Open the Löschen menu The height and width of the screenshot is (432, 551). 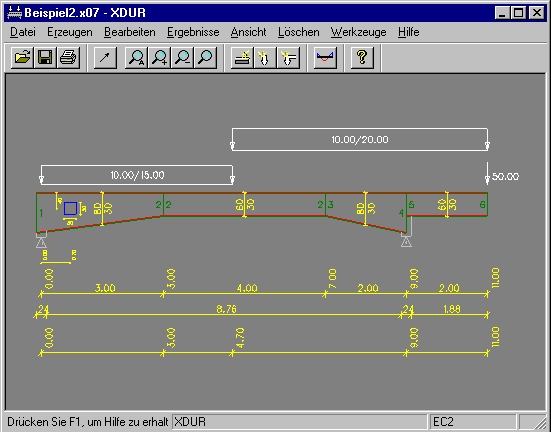298,32
